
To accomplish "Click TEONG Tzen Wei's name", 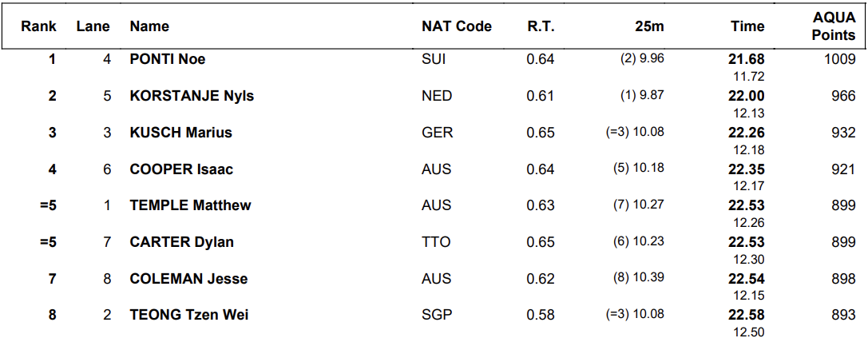I will [x=188, y=315].
